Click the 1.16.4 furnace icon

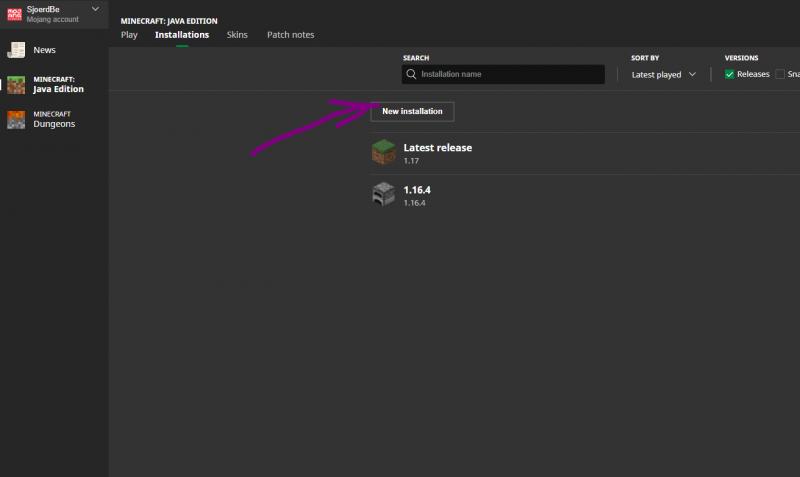[x=384, y=195]
